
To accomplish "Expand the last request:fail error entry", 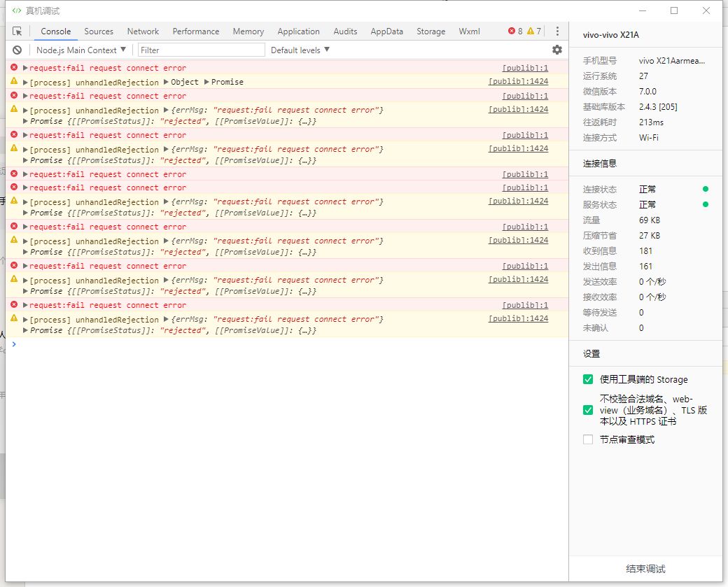I will pos(25,305).
